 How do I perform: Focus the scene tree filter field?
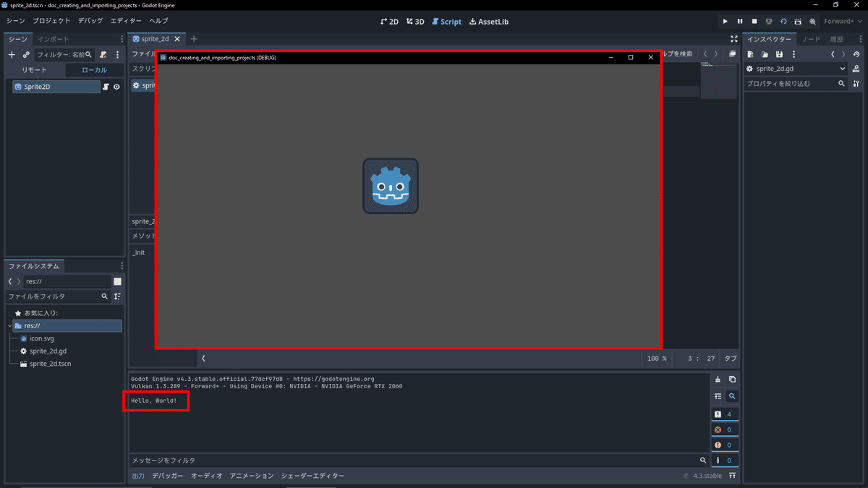point(64,54)
